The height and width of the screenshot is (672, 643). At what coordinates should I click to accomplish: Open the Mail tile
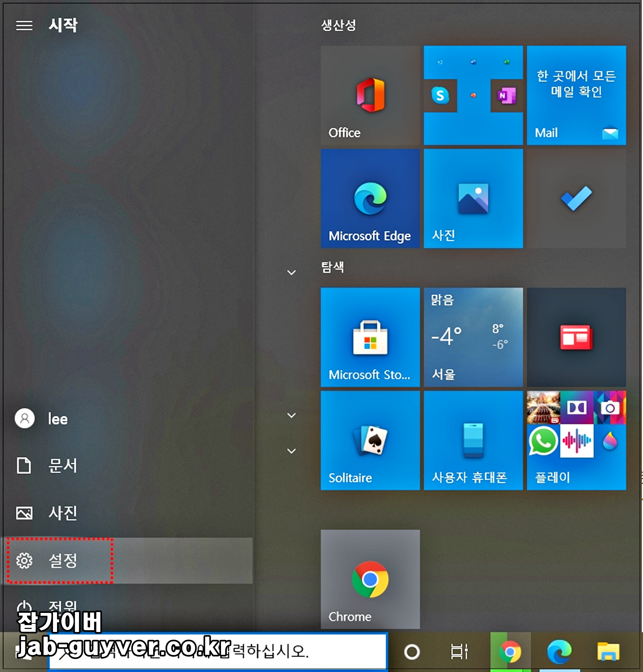(x=576, y=95)
